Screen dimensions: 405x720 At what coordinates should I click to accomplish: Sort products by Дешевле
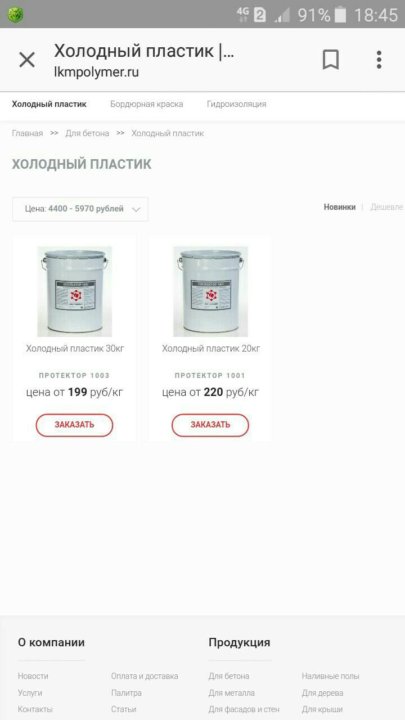point(387,207)
